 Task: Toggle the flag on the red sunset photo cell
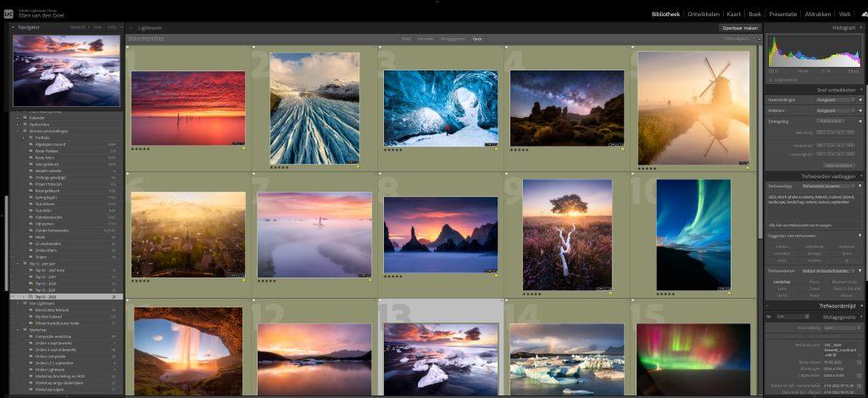coord(129,48)
